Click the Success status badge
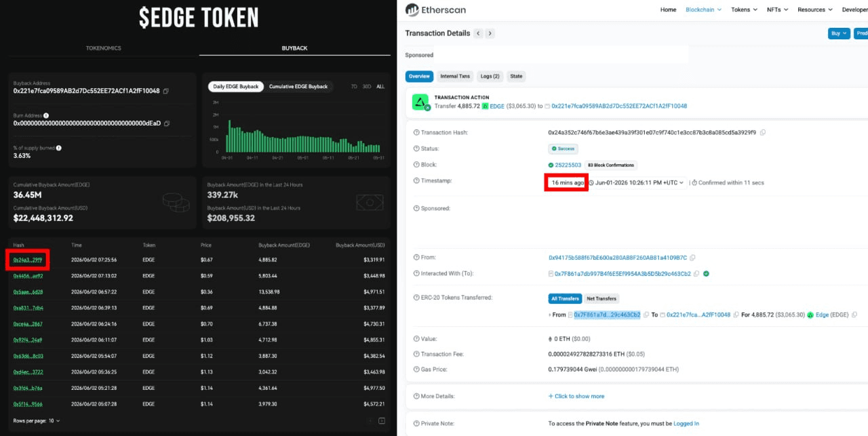The width and height of the screenshot is (868, 436). [x=563, y=148]
